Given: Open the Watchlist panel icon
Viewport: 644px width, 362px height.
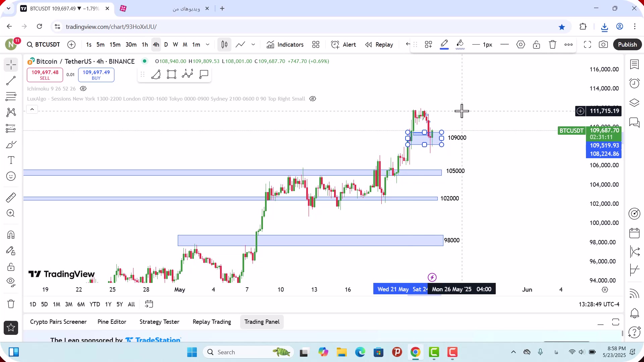Looking at the screenshot, I should pos(634,64).
